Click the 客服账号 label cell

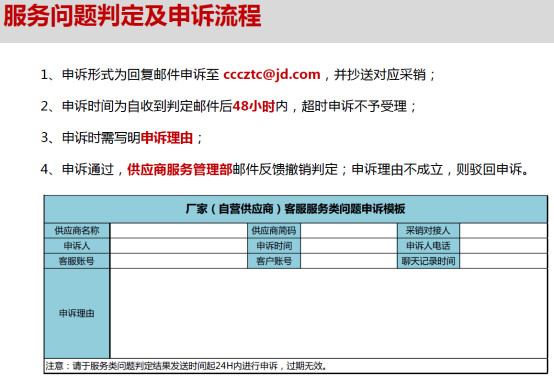click(77, 261)
